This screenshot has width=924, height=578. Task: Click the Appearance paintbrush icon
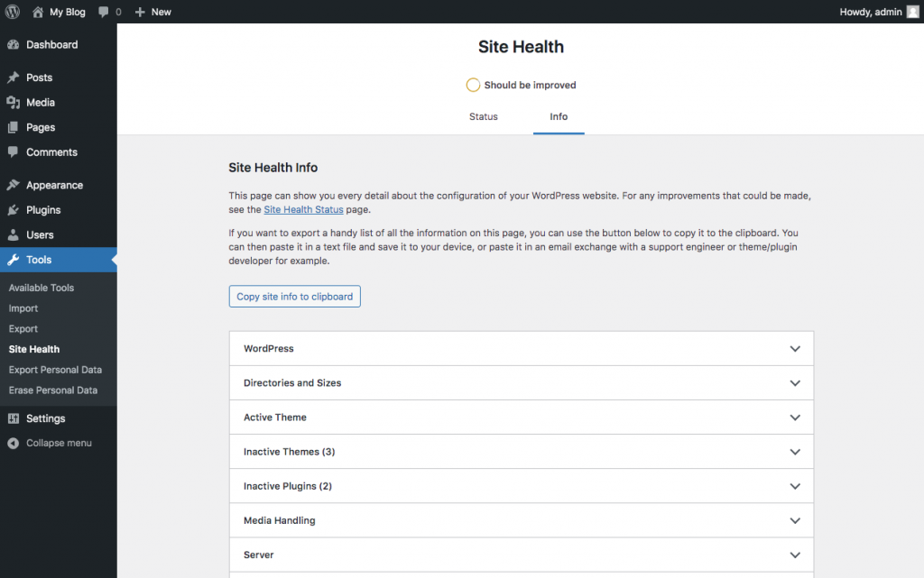click(x=13, y=185)
